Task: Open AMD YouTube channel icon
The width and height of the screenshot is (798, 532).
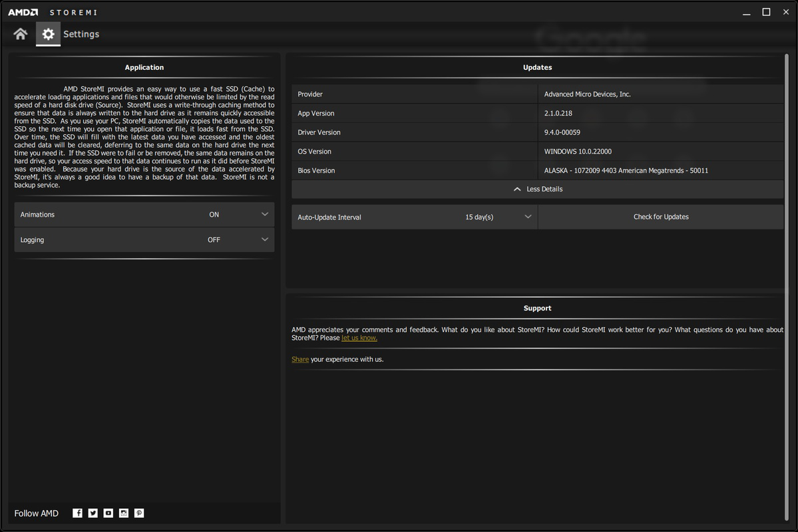Action: (108, 513)
